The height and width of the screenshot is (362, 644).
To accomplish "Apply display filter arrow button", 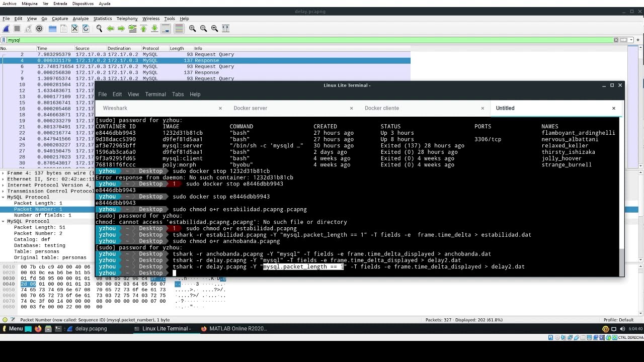I will 624,40.
